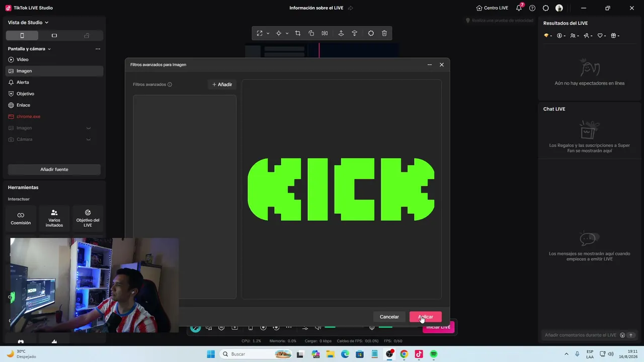The width and height of the screenshot is (644, 362).
Task: Open Google Chrome from the taskbar
Action: coord(404,354)
